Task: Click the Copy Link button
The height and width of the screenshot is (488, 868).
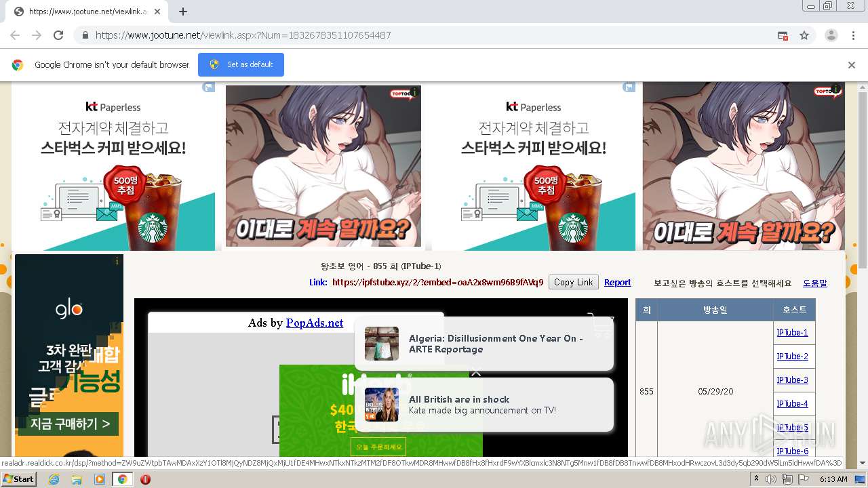Action: coord(574,283)
